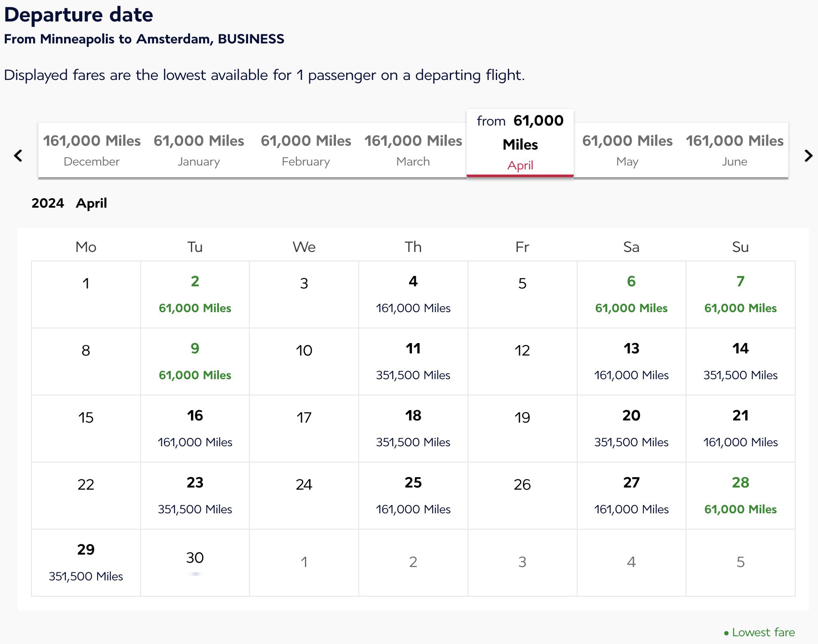
Task: Click the left chevron to view earlier months
Action: (x=18, y=156)
